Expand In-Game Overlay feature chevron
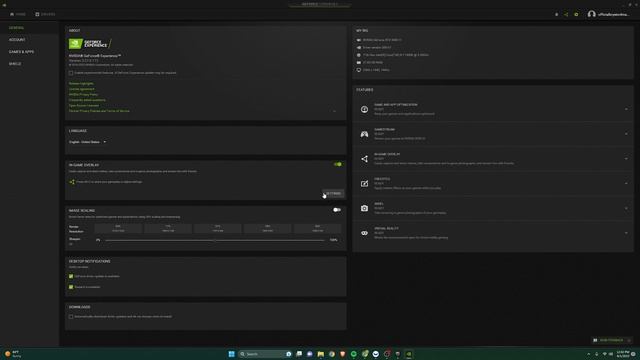640x360 pixels. (626, 159)
